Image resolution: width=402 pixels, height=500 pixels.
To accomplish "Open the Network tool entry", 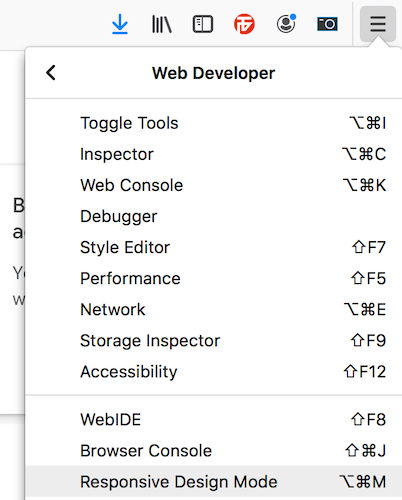I will tap(214, 309).
